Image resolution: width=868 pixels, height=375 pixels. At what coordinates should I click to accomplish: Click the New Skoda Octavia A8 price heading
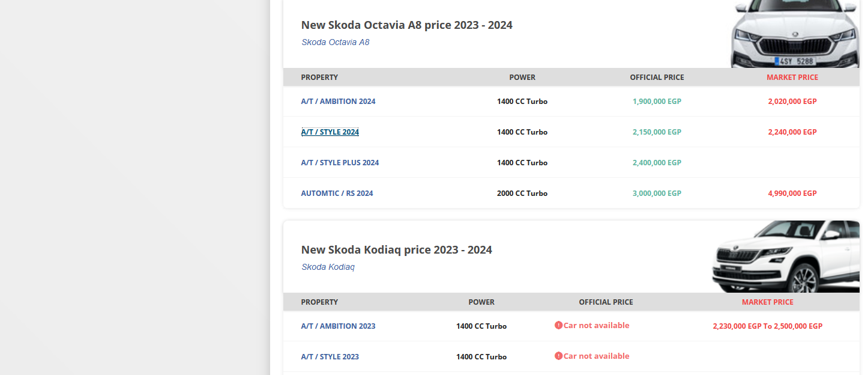(x=407, y=25)
